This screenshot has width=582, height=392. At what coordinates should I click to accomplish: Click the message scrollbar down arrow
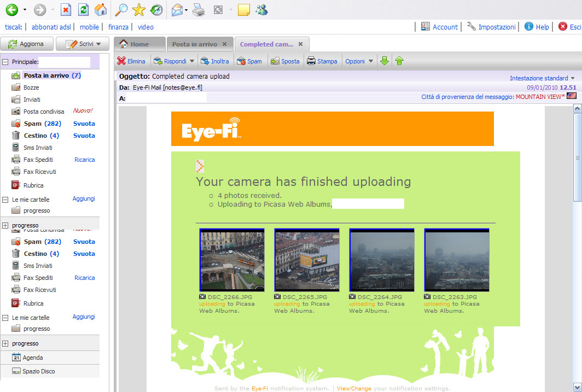tap(577, 388)
